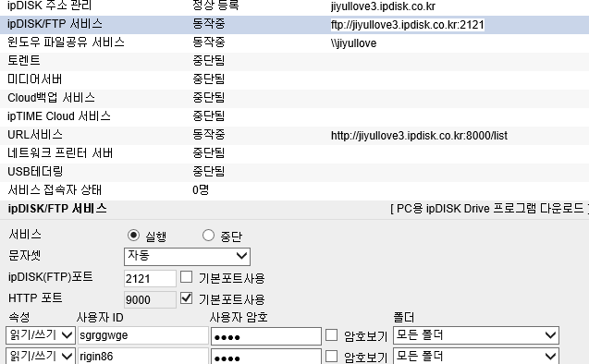Open 읽기/쓰기 dropdown for sgrggwge
This screenshot has height=364, width=589.
[x=40, y=335]
